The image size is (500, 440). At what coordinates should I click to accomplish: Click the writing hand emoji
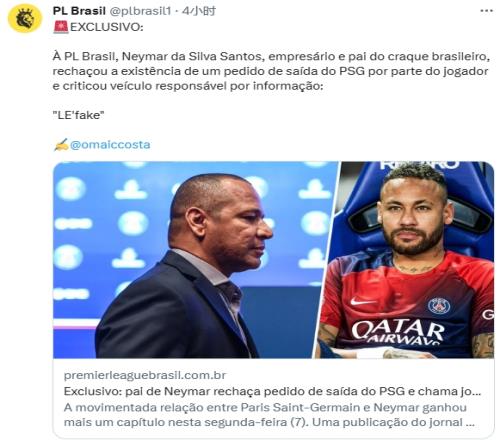(x=61, y=145)
